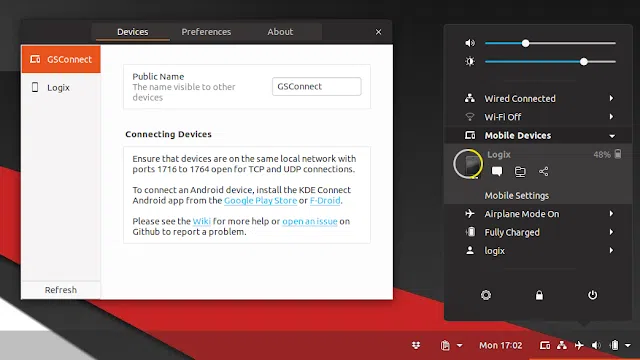
Task: Click the Logix phone thumbnail with battery ring
Action: coord(468,164)
